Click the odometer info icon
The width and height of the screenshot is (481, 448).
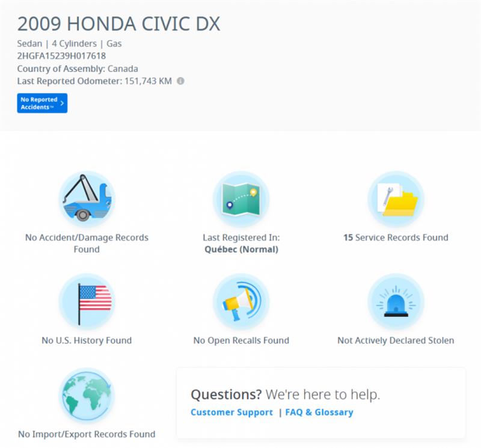click(x=181, y=81)
